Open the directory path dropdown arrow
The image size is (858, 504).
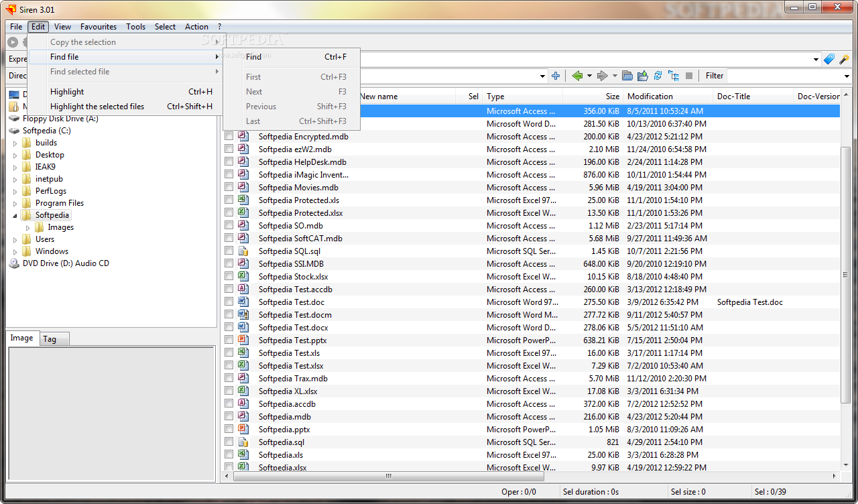[x=542, y=76]
